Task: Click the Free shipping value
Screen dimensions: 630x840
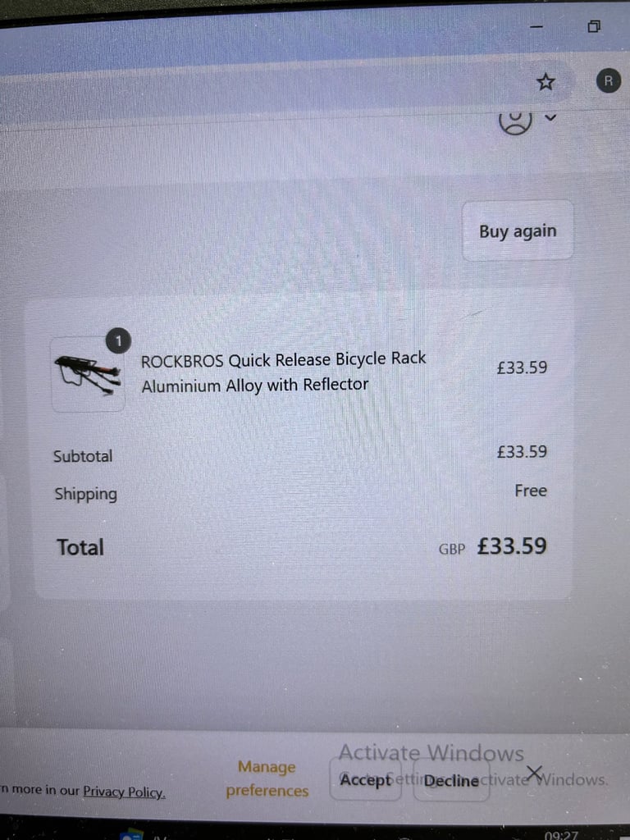Action: click(x=531, y=491)
